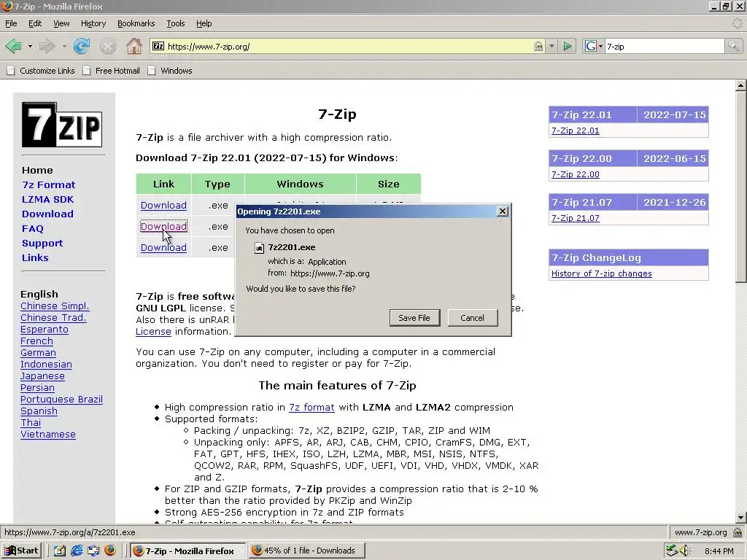Open the 7-Zip 21.07 news link
Image resolution: width=747 pixels, height=560 pixels.
coord(576,218)
